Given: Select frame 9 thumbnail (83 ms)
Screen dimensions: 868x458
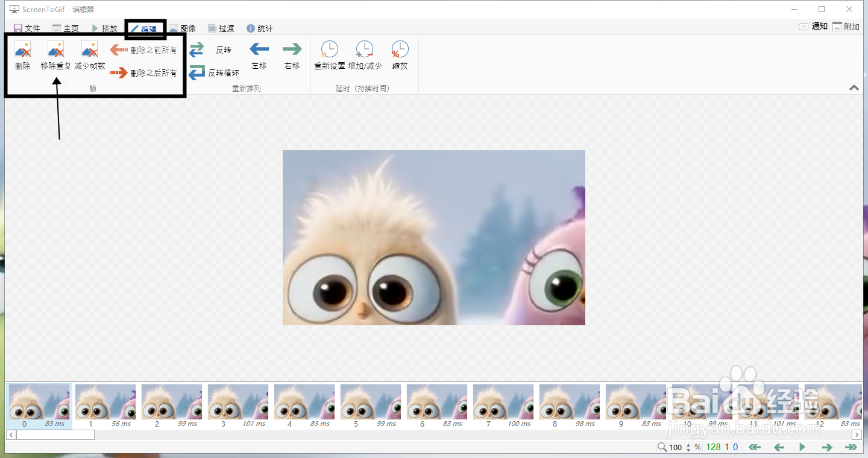Looking at the screenshot, I should 636,406.
